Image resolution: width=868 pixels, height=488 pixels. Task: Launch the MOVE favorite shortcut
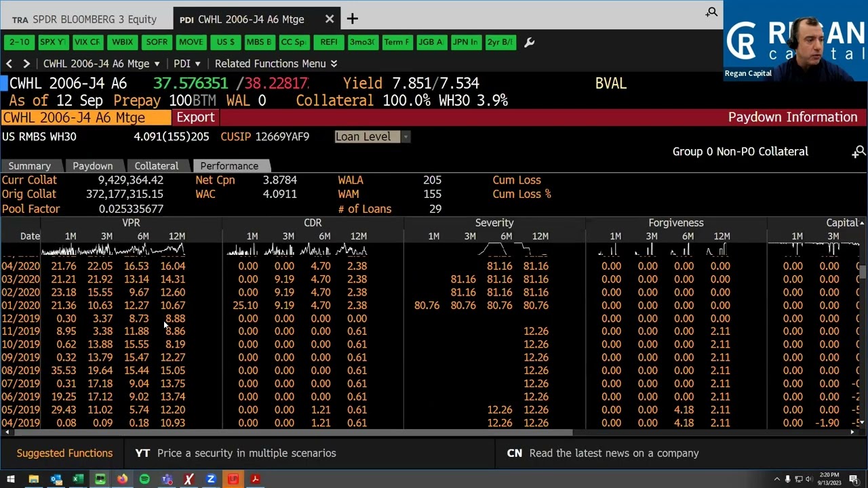(x=191, y=42)
